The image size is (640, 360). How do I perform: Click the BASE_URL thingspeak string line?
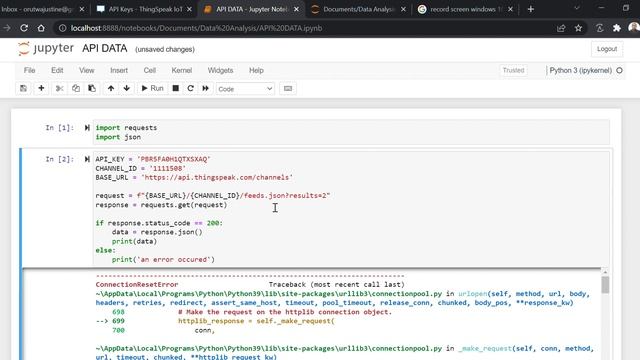point(194,178)
